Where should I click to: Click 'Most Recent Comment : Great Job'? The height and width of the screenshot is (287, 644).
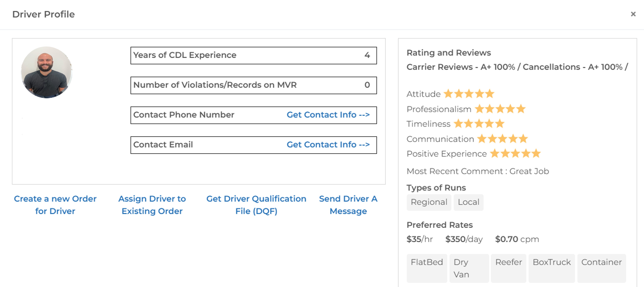477,171
